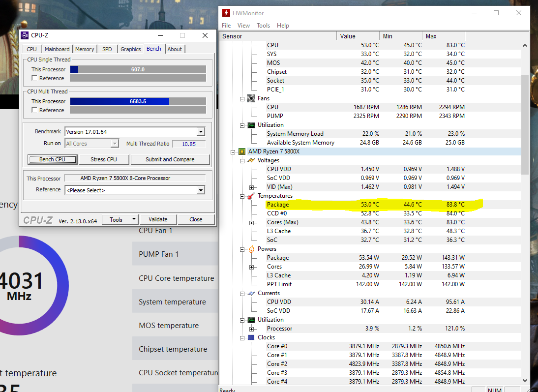Click the HWMonitor vertical scrollbar thumb
The image size is (538, 392).
click(525, 125)
